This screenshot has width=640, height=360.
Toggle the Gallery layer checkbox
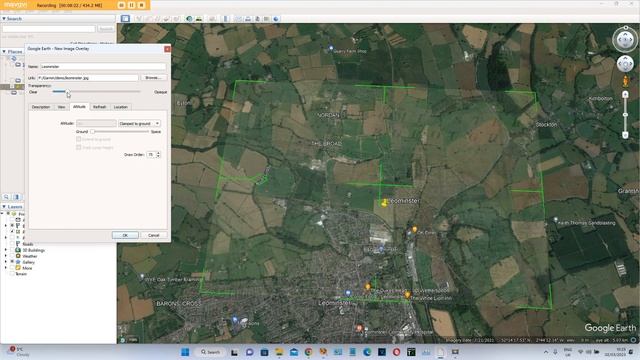(12, 262)
